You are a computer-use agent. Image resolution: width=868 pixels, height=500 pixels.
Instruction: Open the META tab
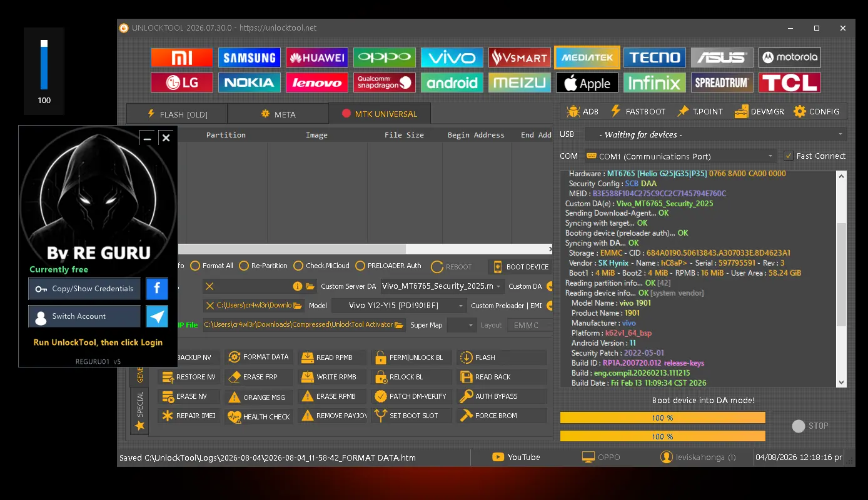point(278,114)
